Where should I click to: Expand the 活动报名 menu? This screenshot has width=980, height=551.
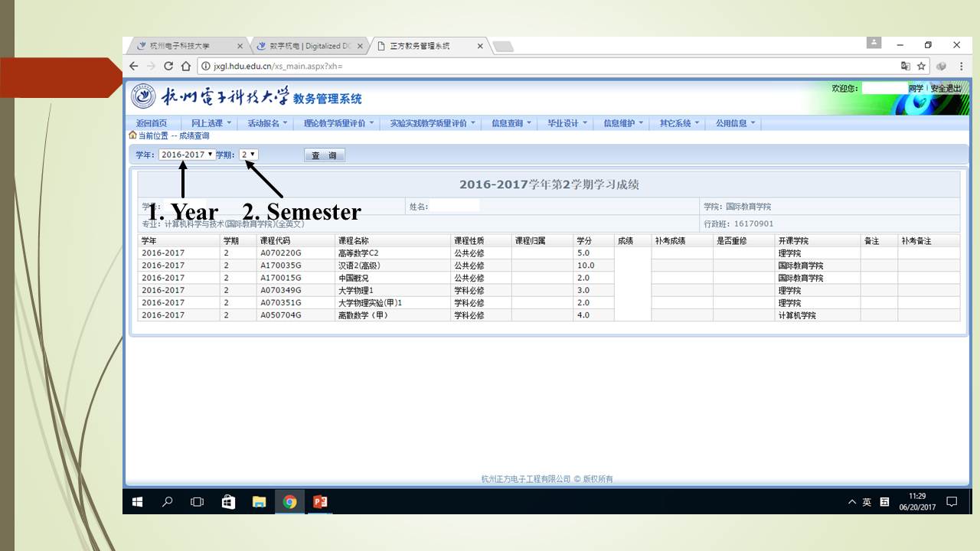coord(267,123)
